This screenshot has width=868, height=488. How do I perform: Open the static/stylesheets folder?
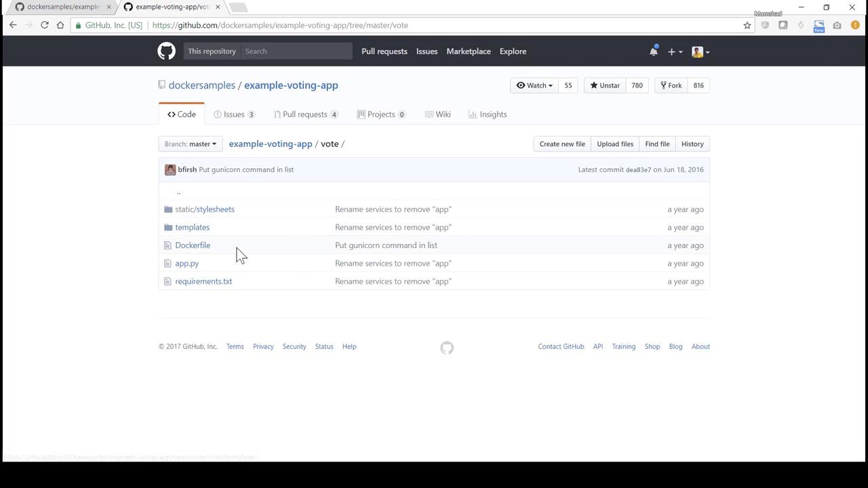pos(205,209)
